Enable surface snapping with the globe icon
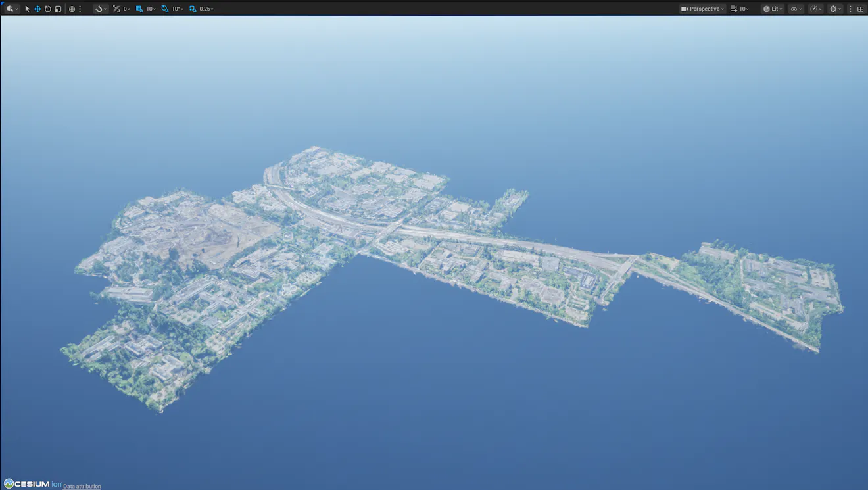The width and height of the screenshot is (868, 490). pos(71,9)
